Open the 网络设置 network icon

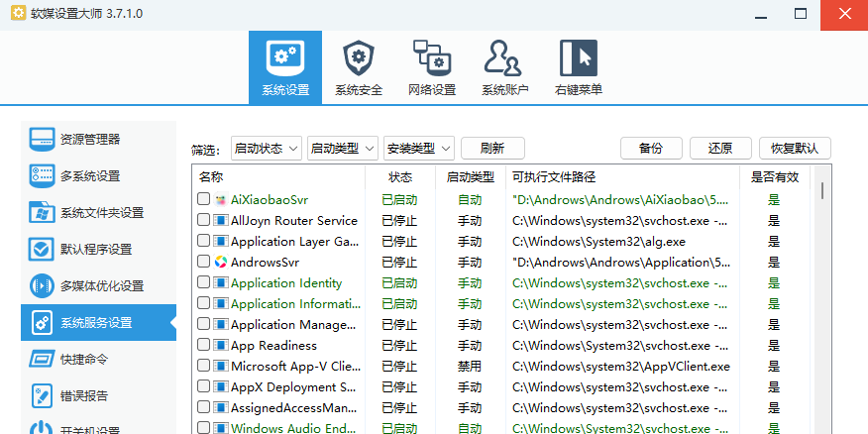431,58
